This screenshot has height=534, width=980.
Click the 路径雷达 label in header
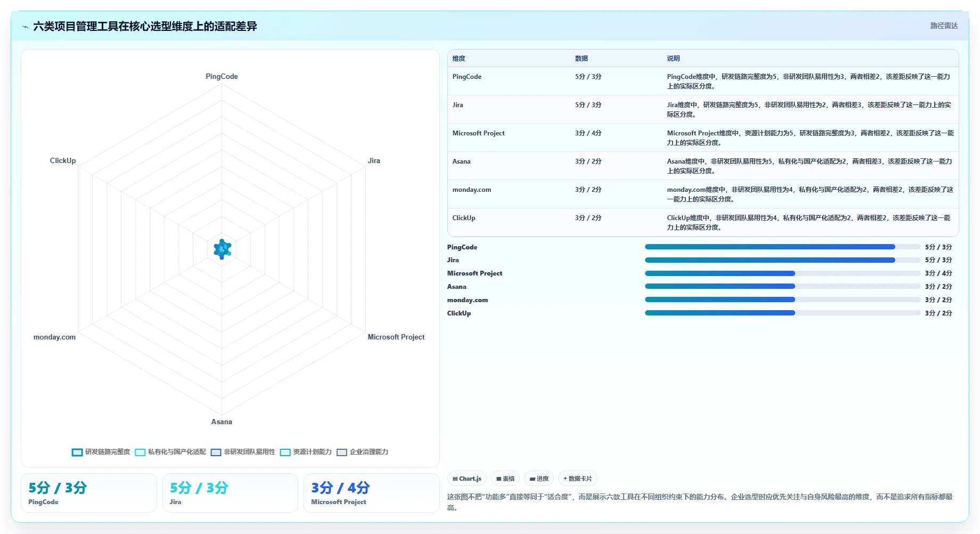coord(944,26)
